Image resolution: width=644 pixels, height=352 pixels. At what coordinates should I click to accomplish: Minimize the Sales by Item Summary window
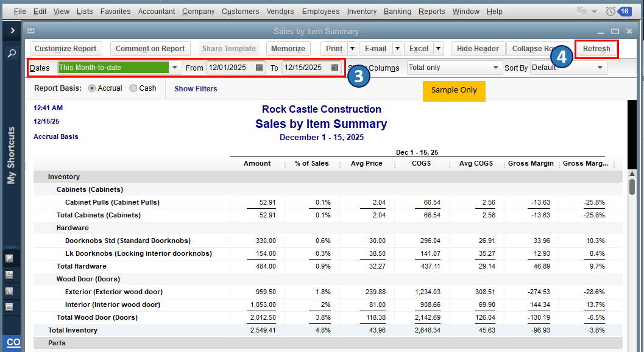tap(601, 32)
